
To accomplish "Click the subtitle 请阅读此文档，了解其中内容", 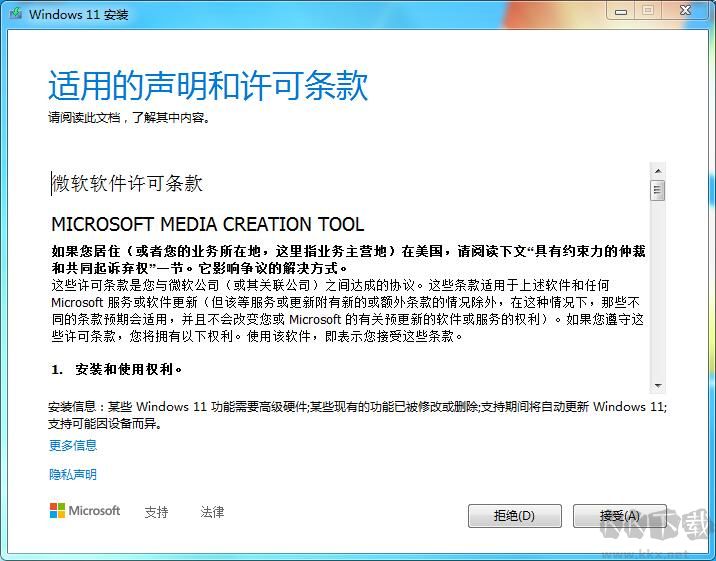I will click(129, 118).
